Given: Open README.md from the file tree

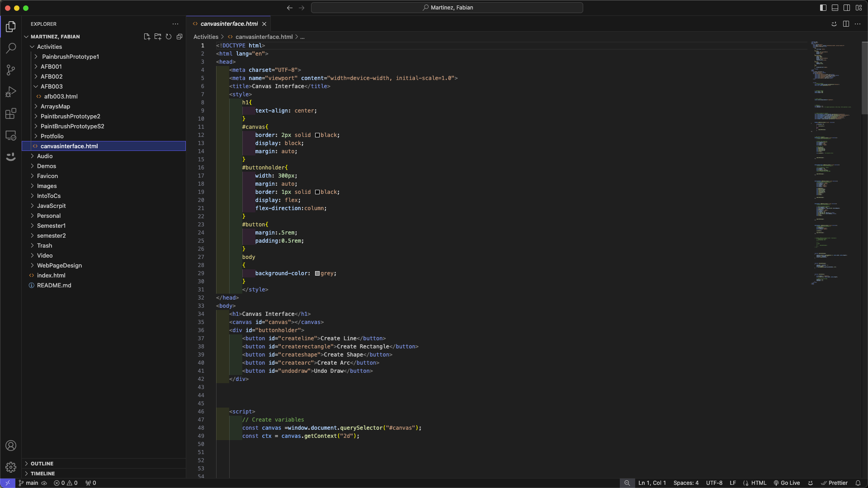Looking at the screenshot, I should 104,285.
